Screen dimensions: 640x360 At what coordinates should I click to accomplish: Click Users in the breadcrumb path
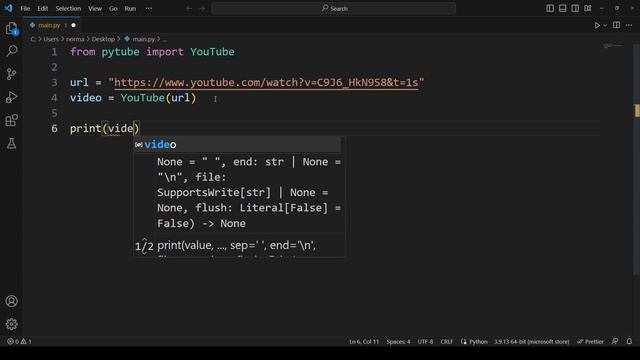point(51,39)
